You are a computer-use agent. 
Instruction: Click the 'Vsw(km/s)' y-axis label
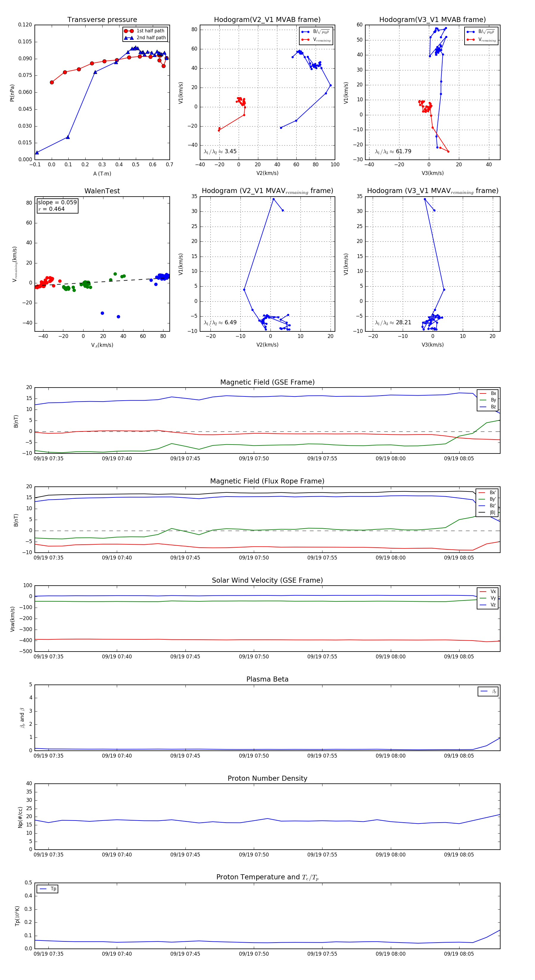click(x=12, y=619)
